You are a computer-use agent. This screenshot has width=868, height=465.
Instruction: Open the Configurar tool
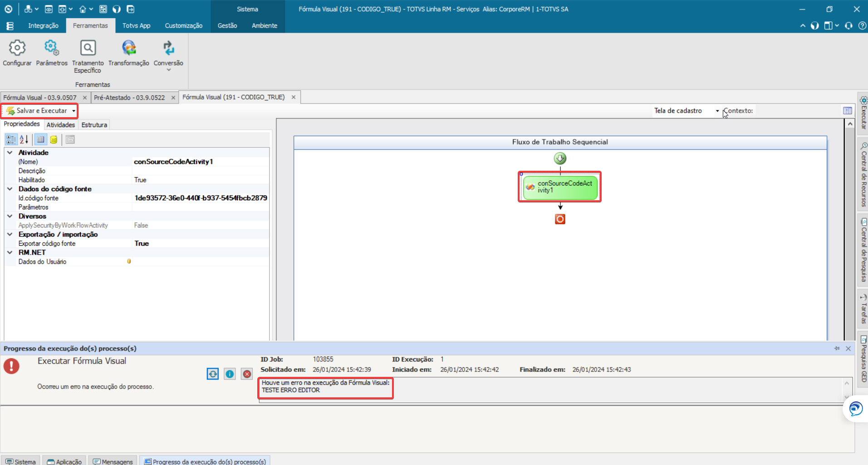[x=17, y=53]
